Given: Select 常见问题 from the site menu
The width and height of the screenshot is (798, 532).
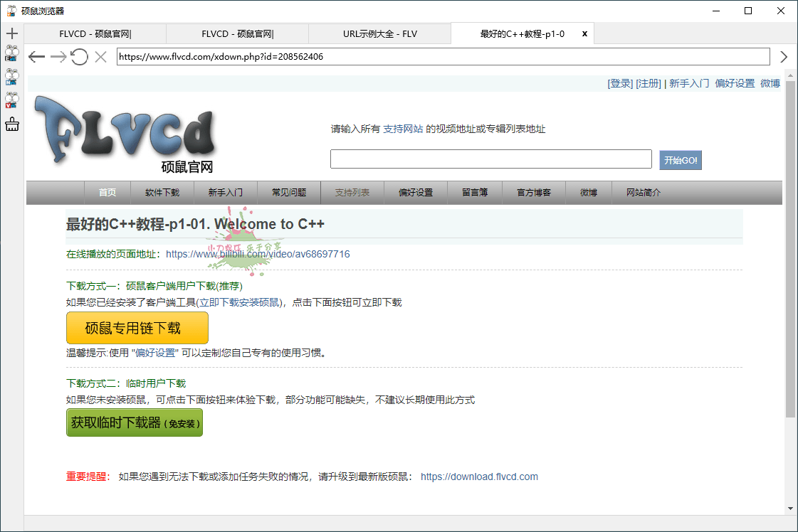Looking at the screenshot, I should tap(289, 193).
